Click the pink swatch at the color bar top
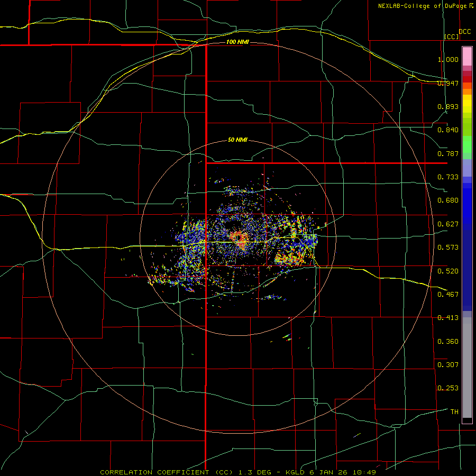 coord(467,57)
